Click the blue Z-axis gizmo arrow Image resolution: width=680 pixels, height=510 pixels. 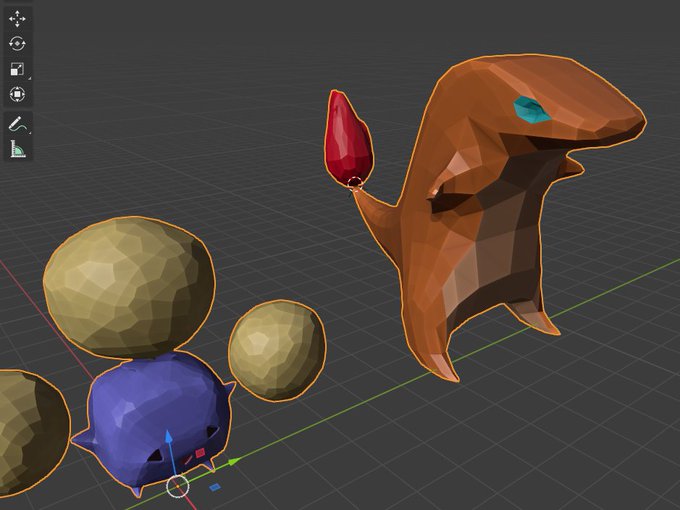point(169,438)
